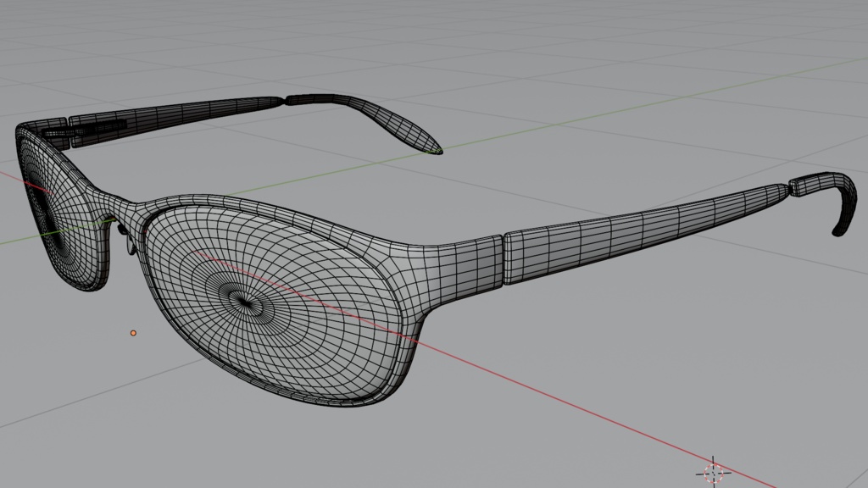Click the small orange origin point dot
This screenshot has width=868, height=488.
[x=133, y=333]
